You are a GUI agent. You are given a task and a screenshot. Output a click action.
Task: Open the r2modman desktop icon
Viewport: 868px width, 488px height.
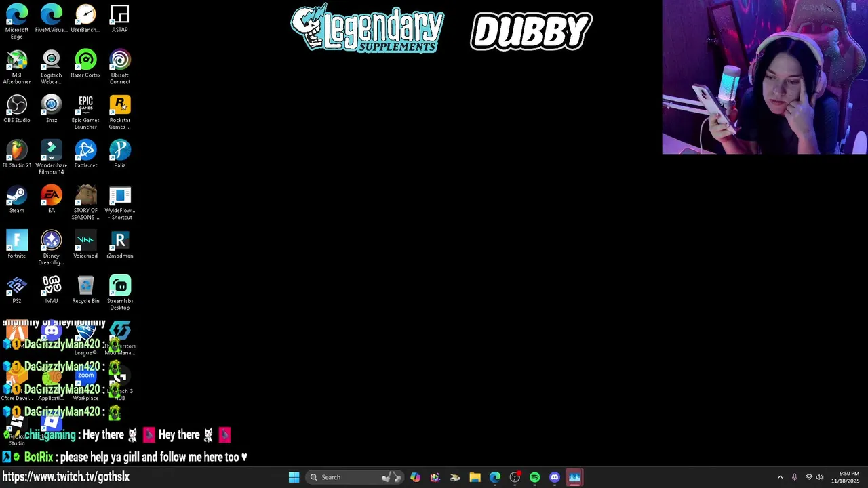click(x=120, y=244)
